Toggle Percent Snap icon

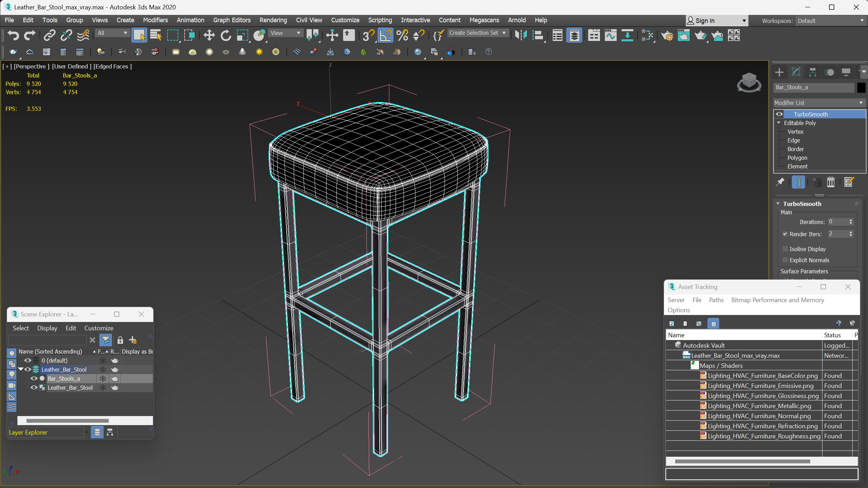click(x=402, y=35)
